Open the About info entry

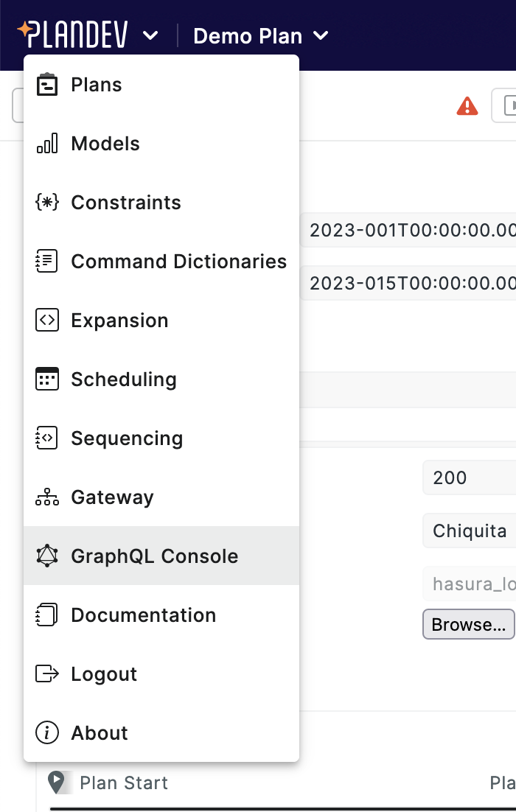coord(100,732)
